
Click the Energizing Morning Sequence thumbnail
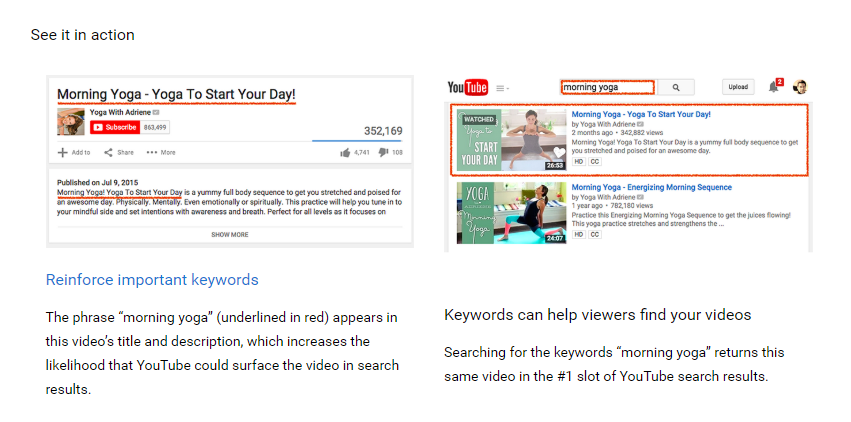pos(511,213)
